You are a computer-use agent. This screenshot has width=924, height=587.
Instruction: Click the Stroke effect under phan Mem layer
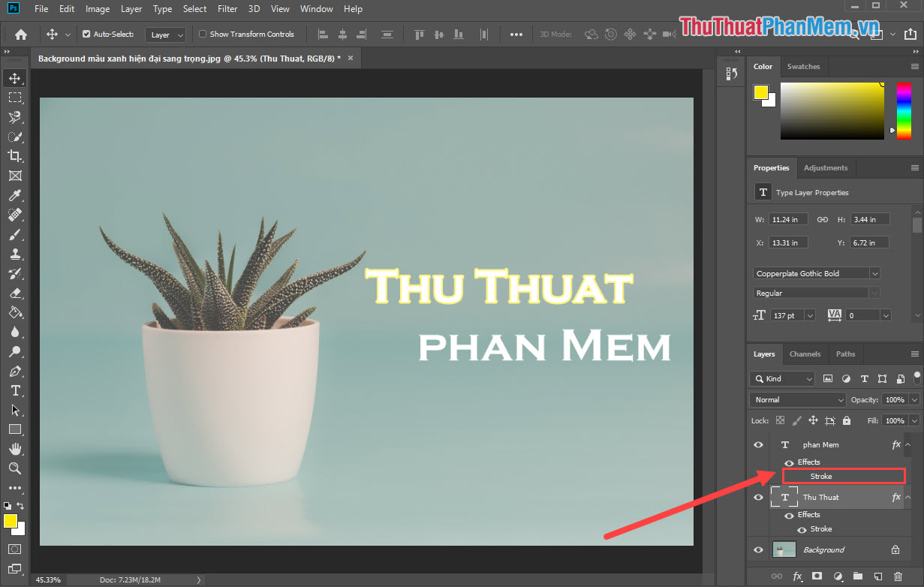[821, 476]
